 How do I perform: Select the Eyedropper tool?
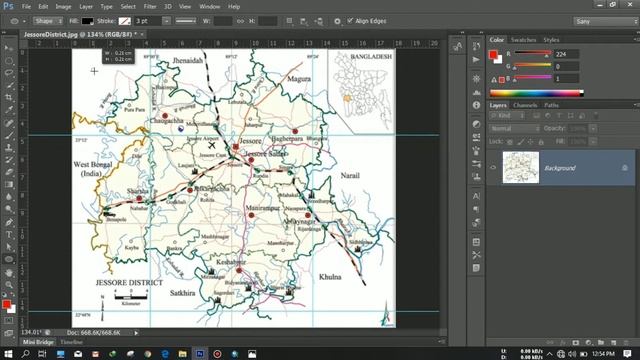coord(9,110)
